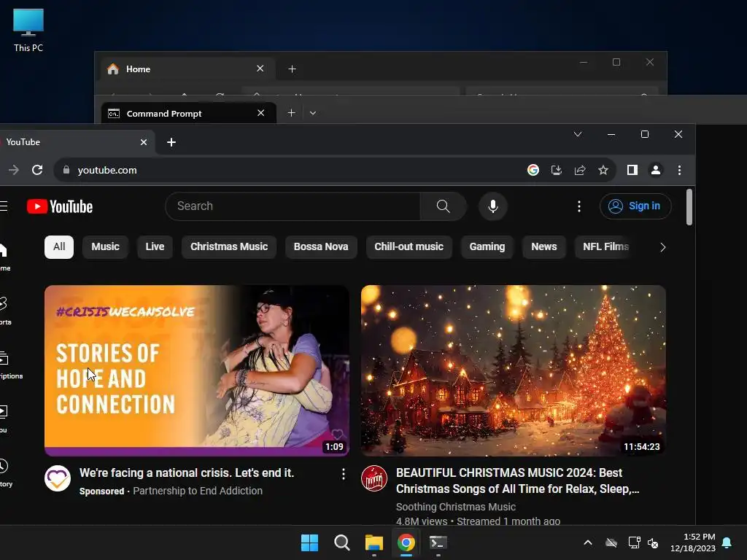Select the Live filter chip
This screenshot has height=560, width=747.
coord(155,246)
